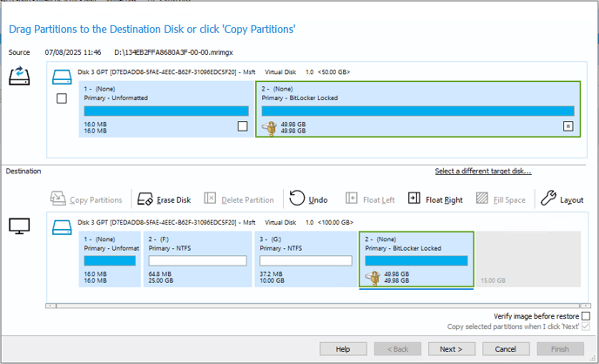Click BitLocker lock icon on source partition 2
Screen dimensions: 599x364
coord(270,128)
